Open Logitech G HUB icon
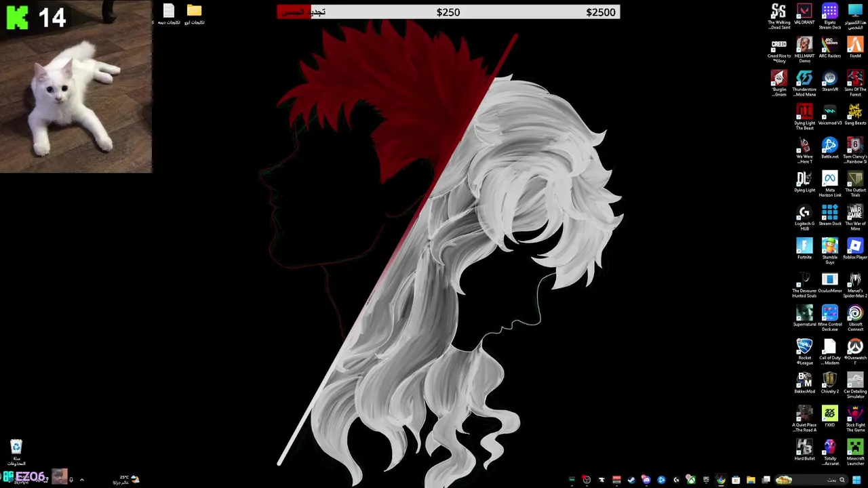 click(x=804, y=218)
